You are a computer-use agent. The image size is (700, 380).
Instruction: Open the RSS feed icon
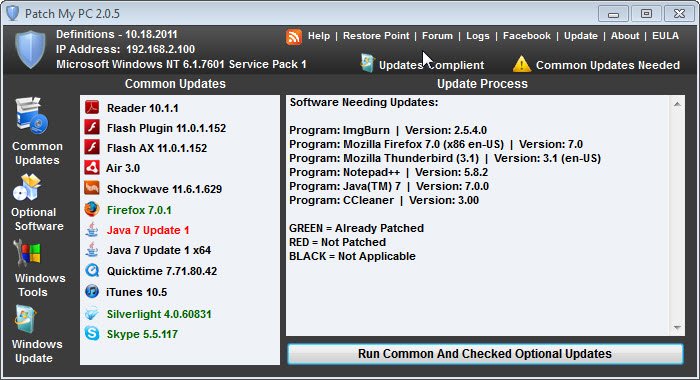coord(294,37)
